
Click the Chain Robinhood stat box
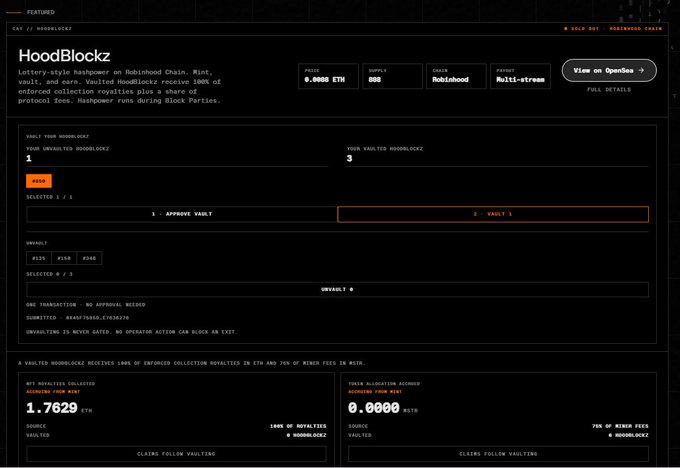(x=456, y=76)
